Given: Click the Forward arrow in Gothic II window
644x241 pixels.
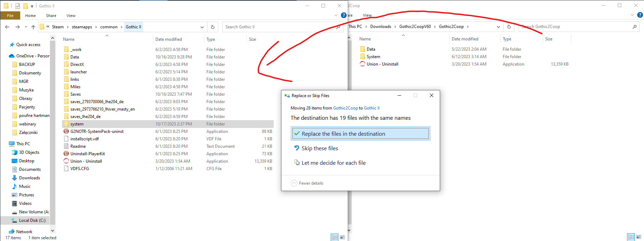Looking at the screenshot, I should pyautogui.click(x=17, y=27).
